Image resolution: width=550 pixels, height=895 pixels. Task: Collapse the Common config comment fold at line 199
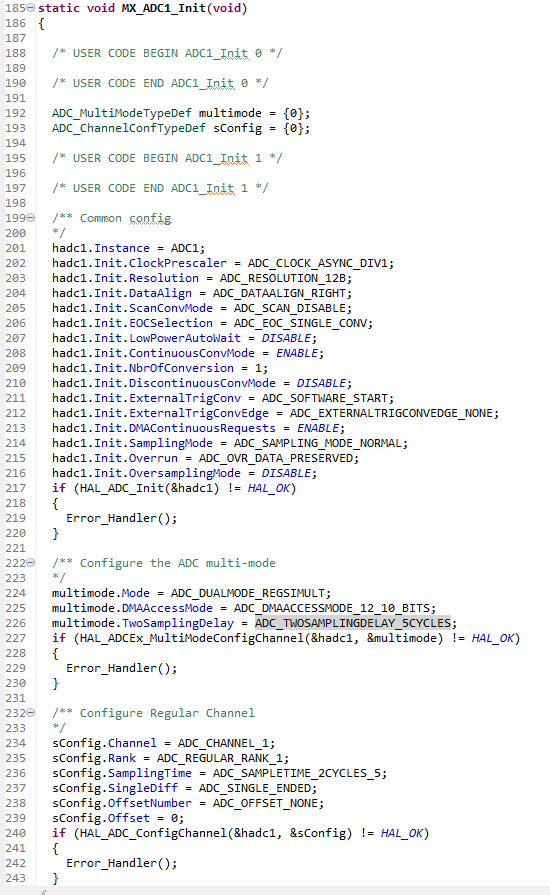tap(31, 218)
